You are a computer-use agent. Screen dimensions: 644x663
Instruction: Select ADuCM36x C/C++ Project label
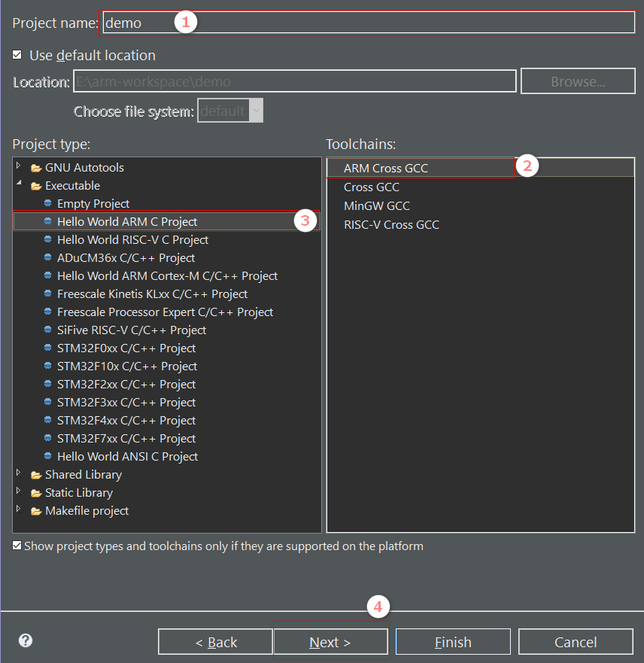(126, 258)
